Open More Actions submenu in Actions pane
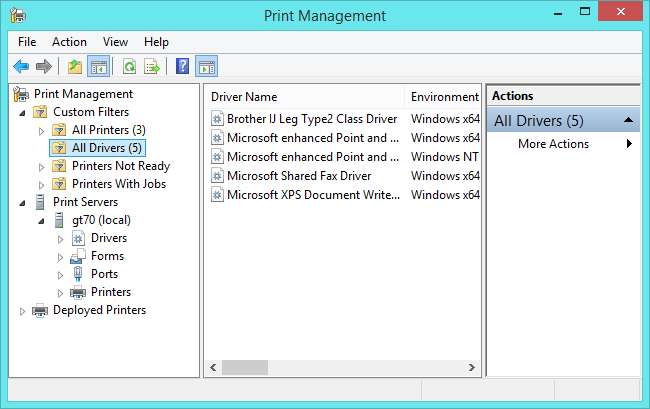650x409 pixels. pos(553,144)
